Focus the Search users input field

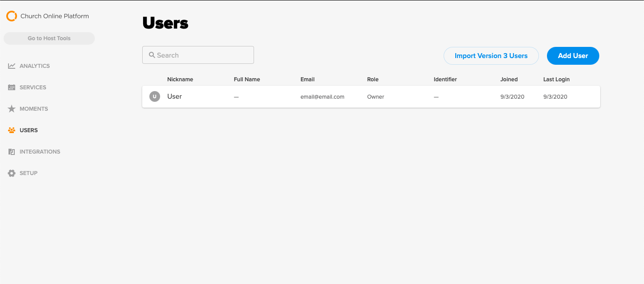[x=198, y=55]
